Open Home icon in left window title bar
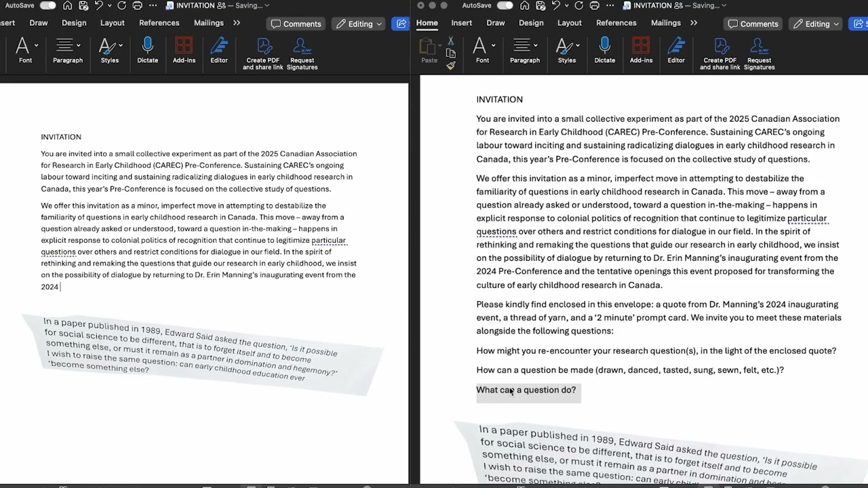Screen dimensions: 868x488 [67, 5]
